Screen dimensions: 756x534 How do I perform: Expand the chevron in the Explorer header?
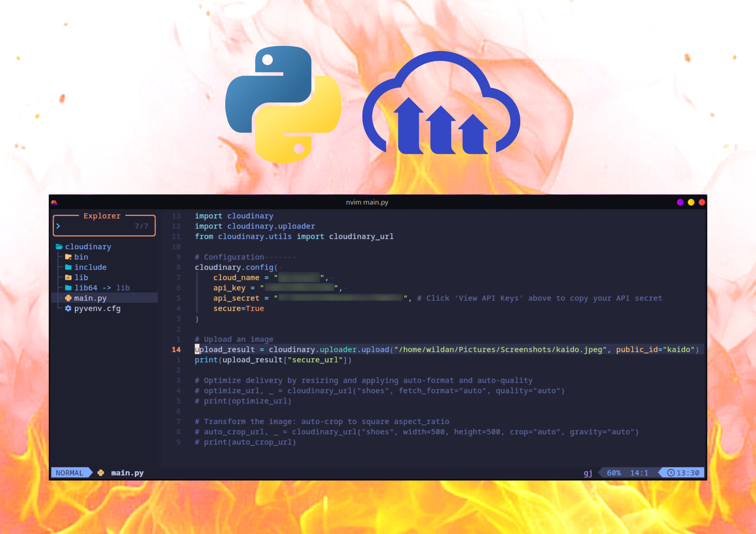pos(58,226)
